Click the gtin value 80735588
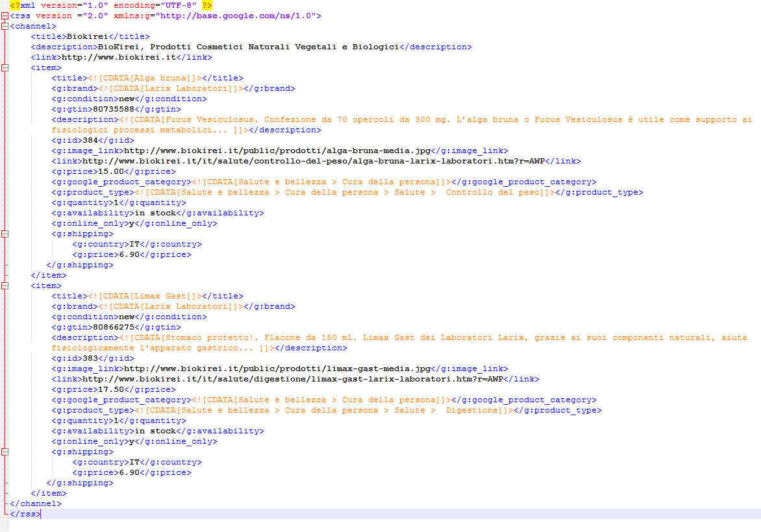This screenshot has height=532, width=761. 113,109
